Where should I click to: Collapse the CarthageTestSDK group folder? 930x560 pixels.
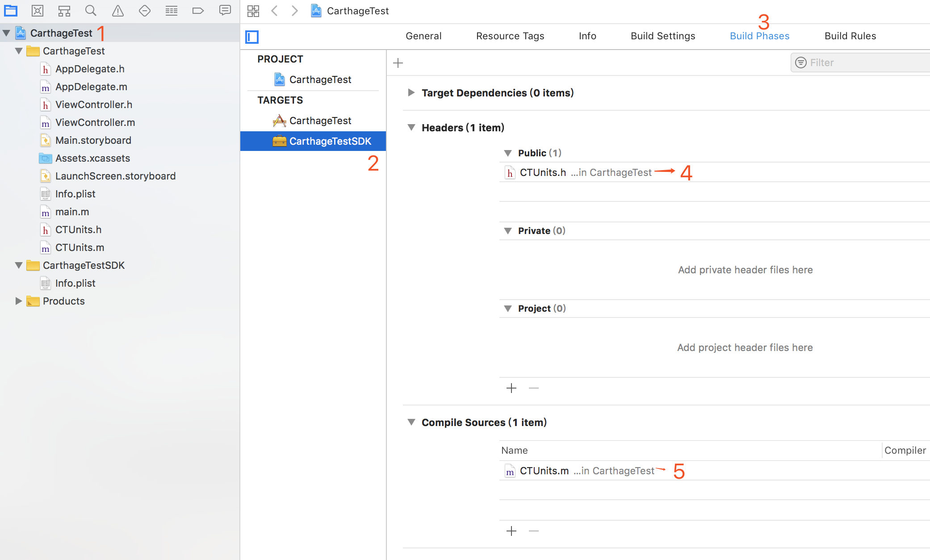pyautogui.click(x=19, y=265)
